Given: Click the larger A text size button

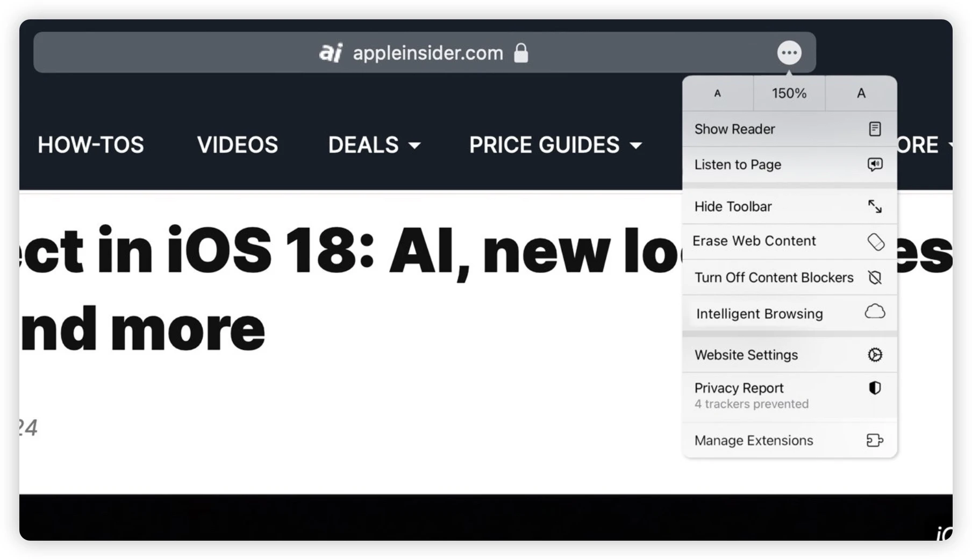Looking at the screenshot, I should tap(861, 93).
